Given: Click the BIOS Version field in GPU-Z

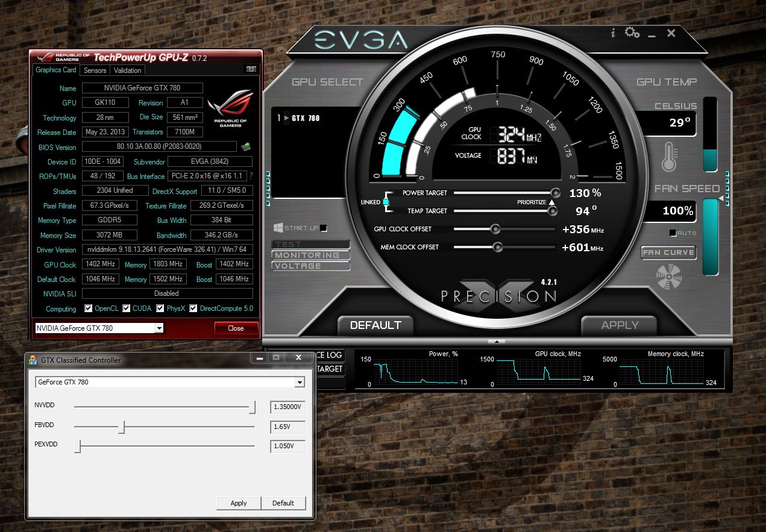Looking at the screenshot, I should point(159,146).
